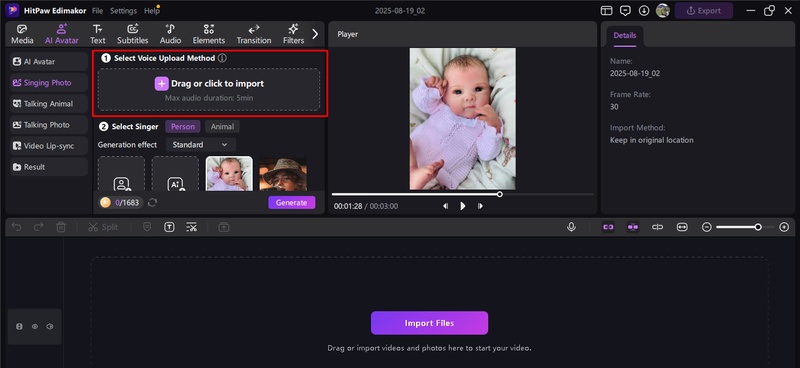Click the Export button

point(704,10)
